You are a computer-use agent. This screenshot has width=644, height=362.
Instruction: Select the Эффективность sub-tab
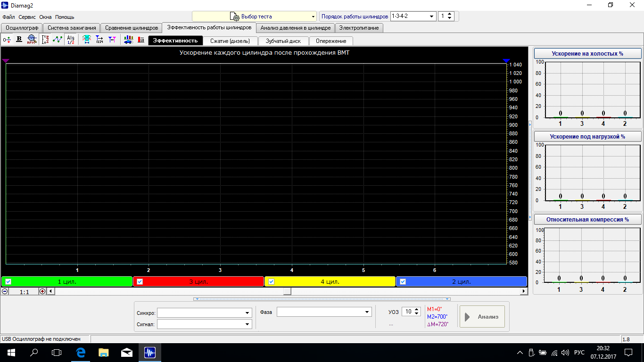pos(175,41)
